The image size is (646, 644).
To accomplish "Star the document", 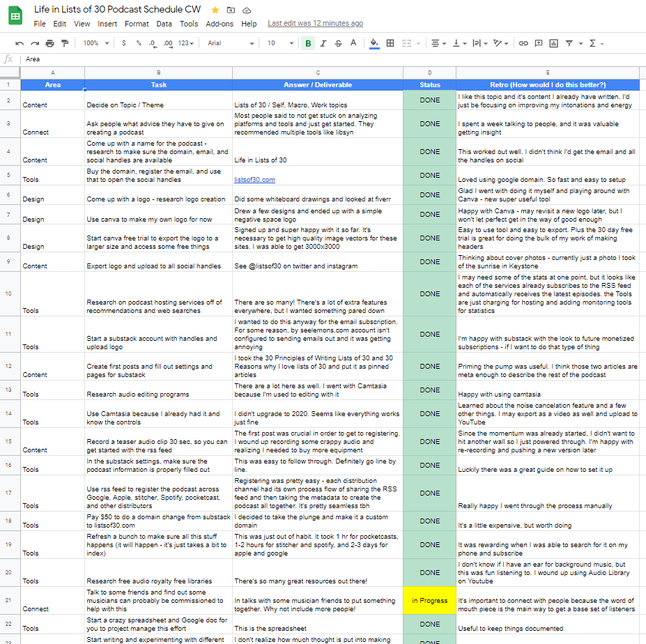I will coord(215,10).
